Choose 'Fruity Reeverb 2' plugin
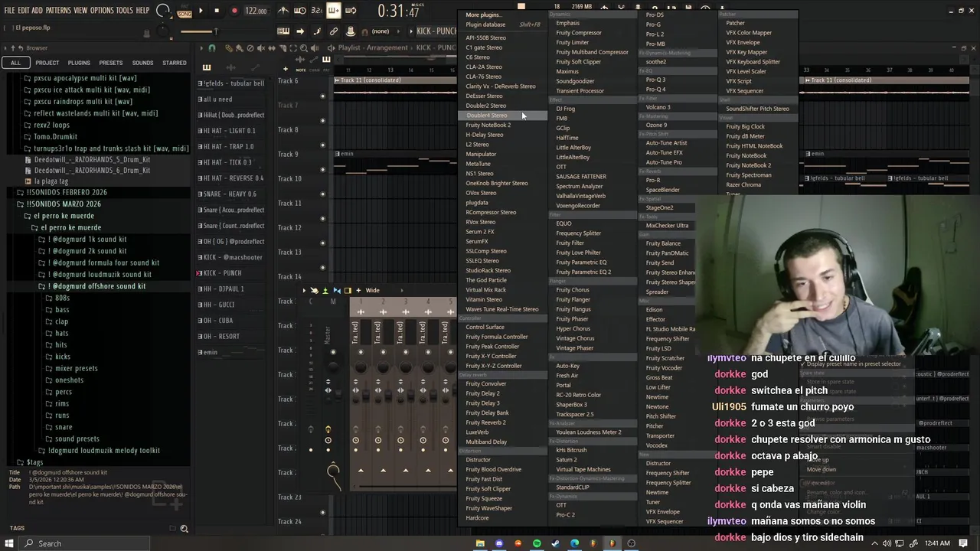Image resolution: width=980 pixels, height=551 pixels. coord(485,422)
